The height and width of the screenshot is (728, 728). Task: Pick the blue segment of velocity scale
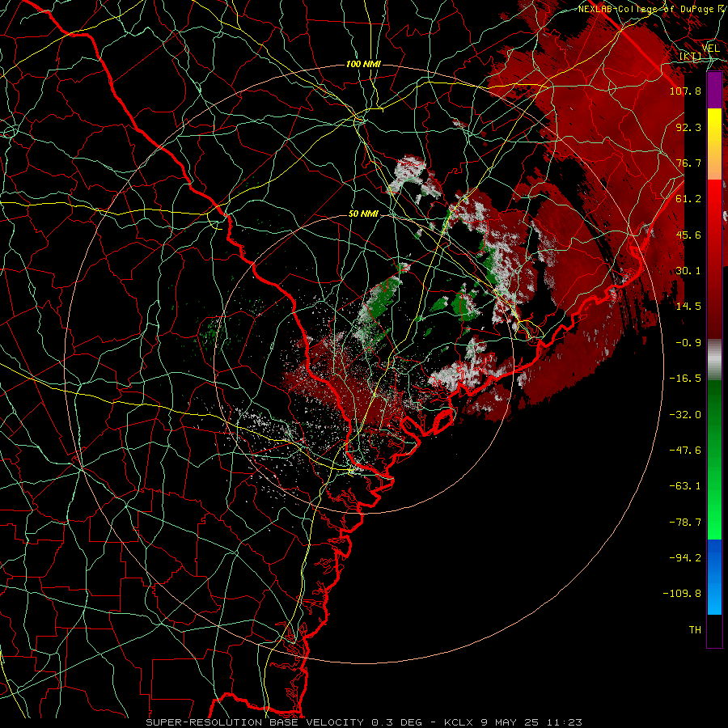coord(714,577)
